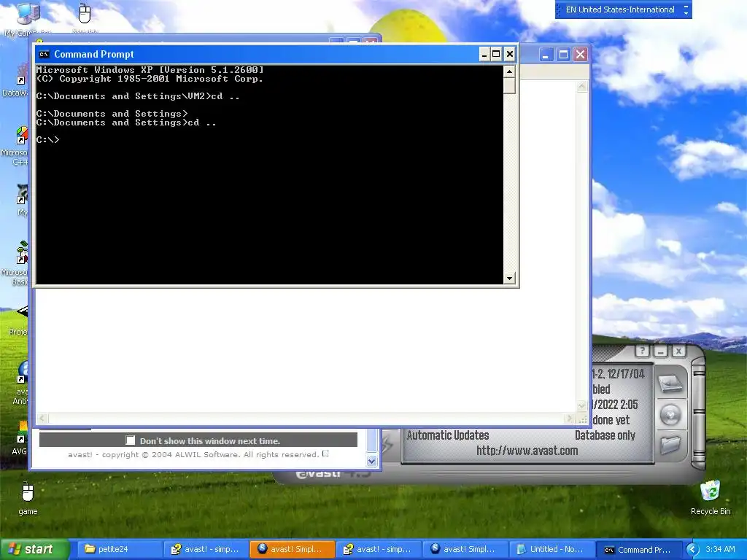Click the avast player help question-mark button
Viewport: 747px width, 560px height.
tap(642, 351)
